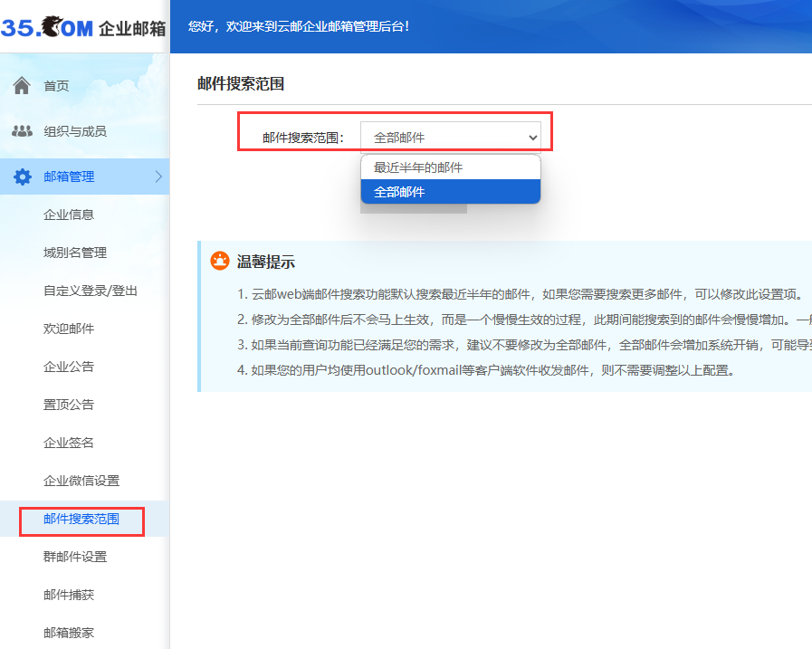Screen dimensions: 812x649
Task: Open the 邮件搜索范围 dropdown box
Action: tap(450, 138)
